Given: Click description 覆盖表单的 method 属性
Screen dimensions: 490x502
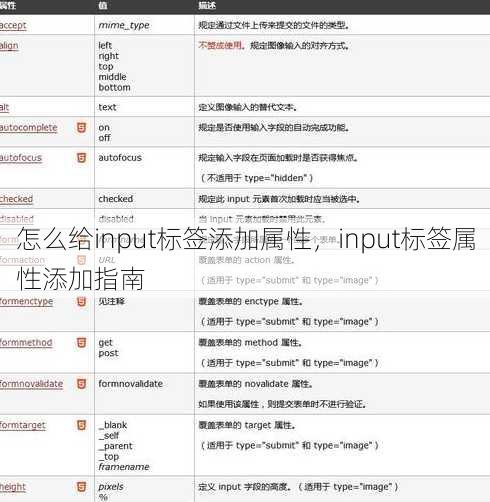Looking at the screenshot, I should tap(250, 343).
